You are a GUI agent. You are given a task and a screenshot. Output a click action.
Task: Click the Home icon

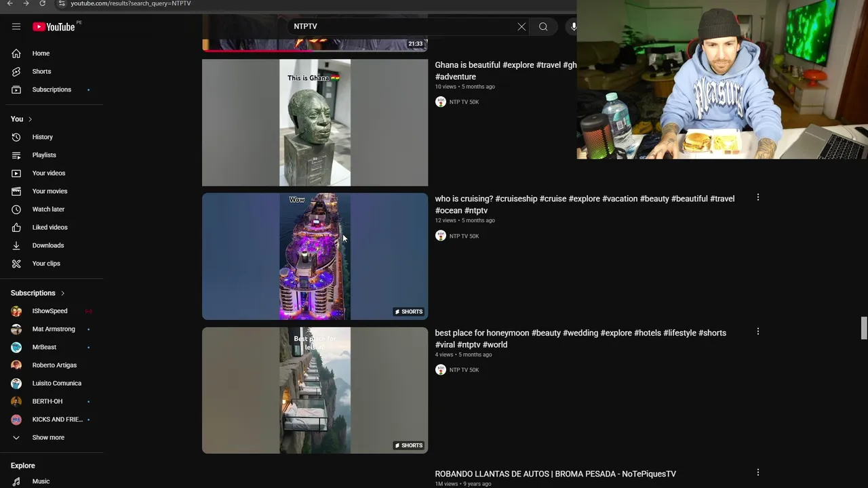(x=16, y=54)
